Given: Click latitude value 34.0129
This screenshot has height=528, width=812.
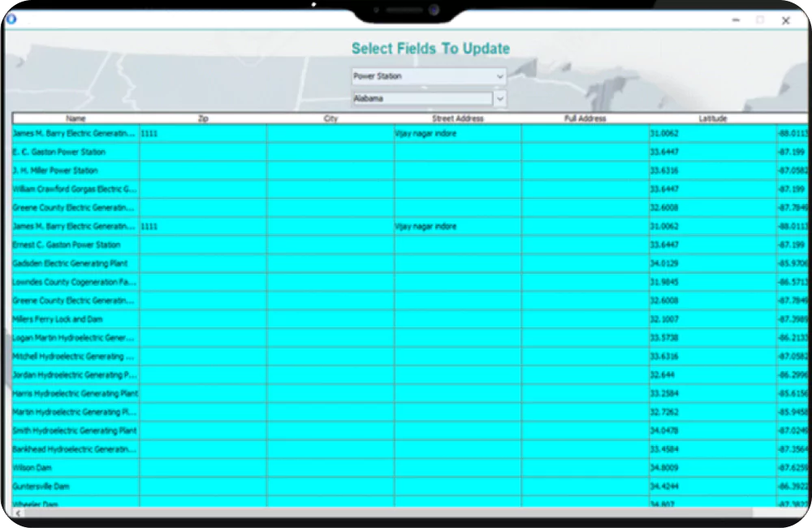Looking at the screenshot, I should (x=664, y=263).
